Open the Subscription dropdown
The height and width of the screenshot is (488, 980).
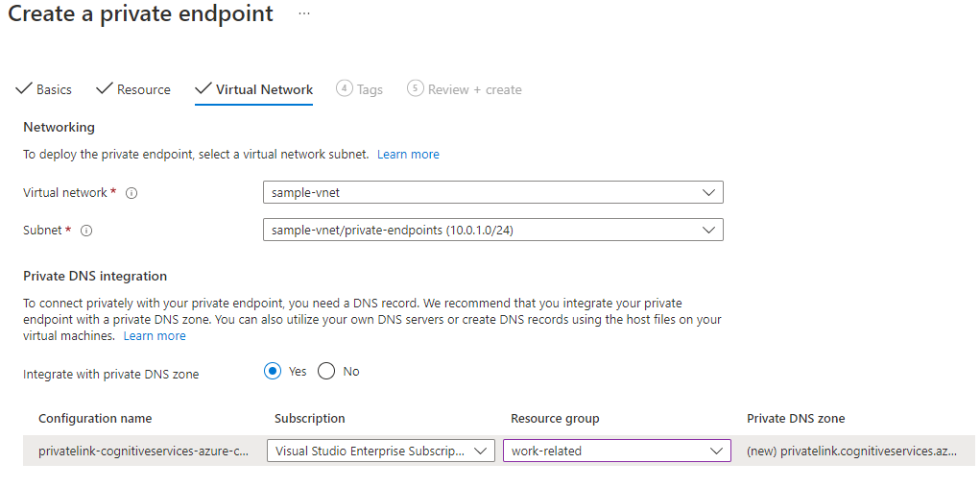(x=380, y=451)
